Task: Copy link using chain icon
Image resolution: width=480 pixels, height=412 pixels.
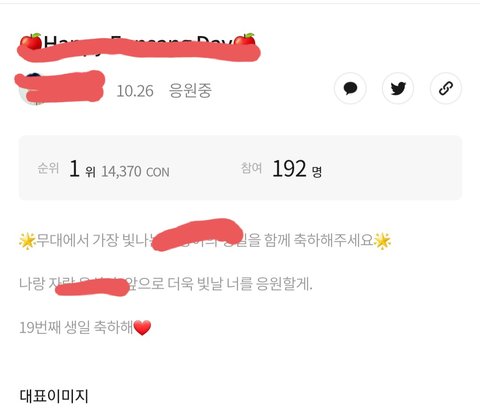Action: tap(446, 88)
